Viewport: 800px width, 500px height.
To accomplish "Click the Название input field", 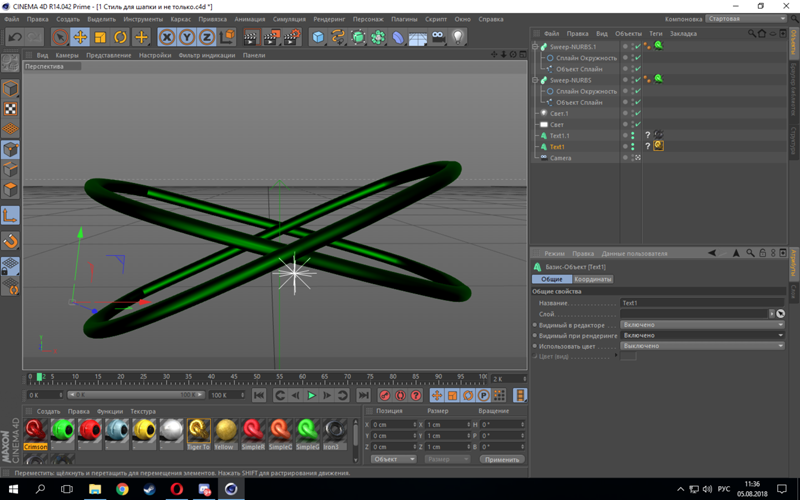I will click(700, 303).
